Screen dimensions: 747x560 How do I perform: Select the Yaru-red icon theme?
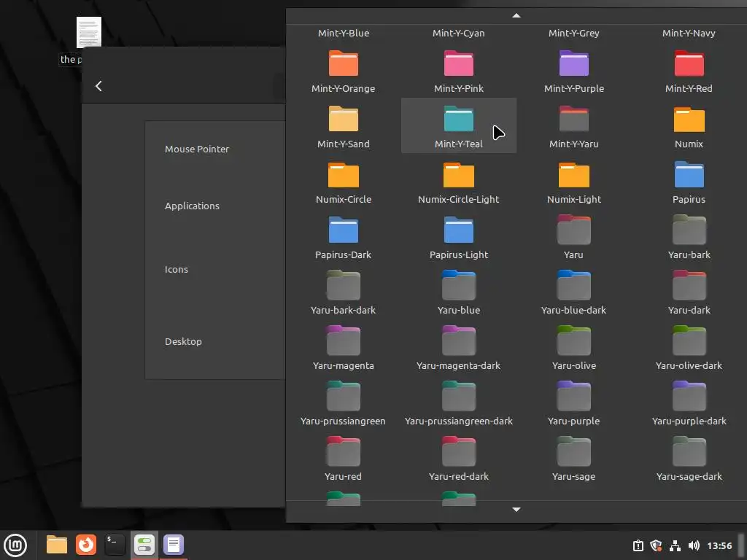click(x=343, y=459)
